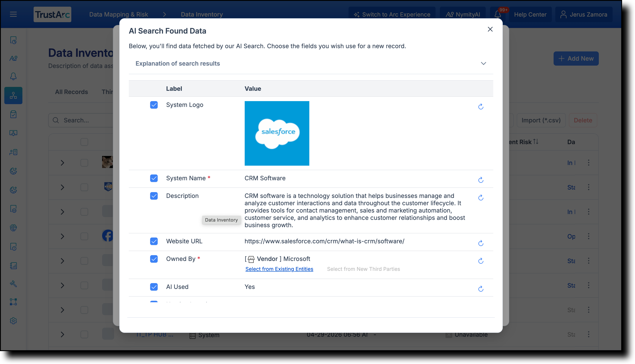Refresh the System Logo value
Viewport: 635px width, 364px height.
(x=481, y=107)
